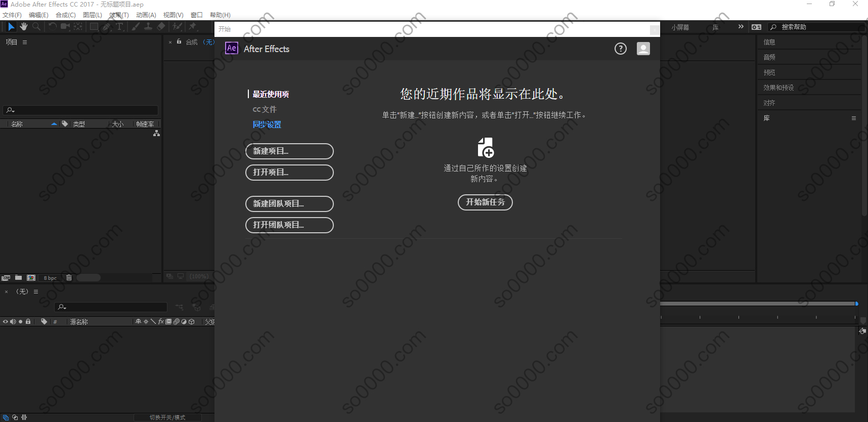Select the Horizontal Type tool
The height and width of the screenshot is (422, 868).
point(120,27)
